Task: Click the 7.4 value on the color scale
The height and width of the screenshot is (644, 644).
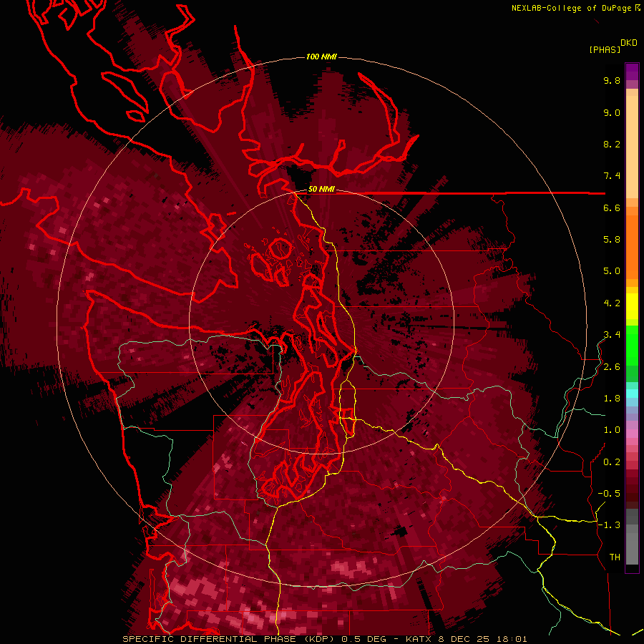Action: pos(612,176)
